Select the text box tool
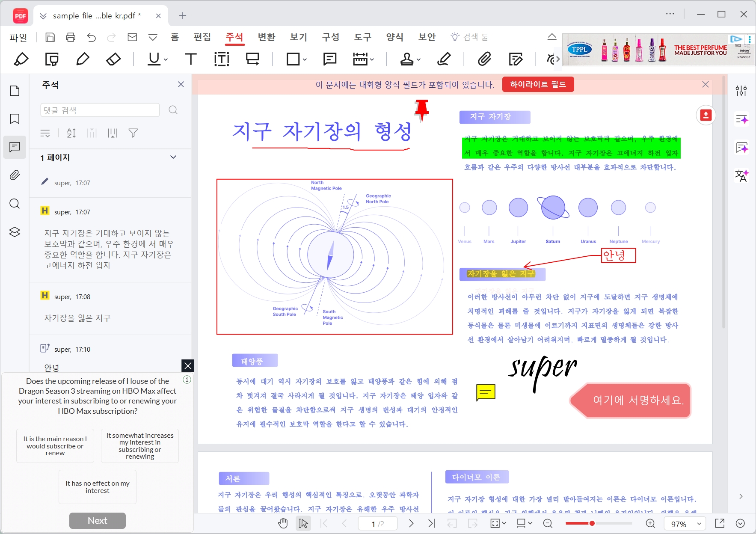This screenshot has height=534, width=756. pos(222,59)
